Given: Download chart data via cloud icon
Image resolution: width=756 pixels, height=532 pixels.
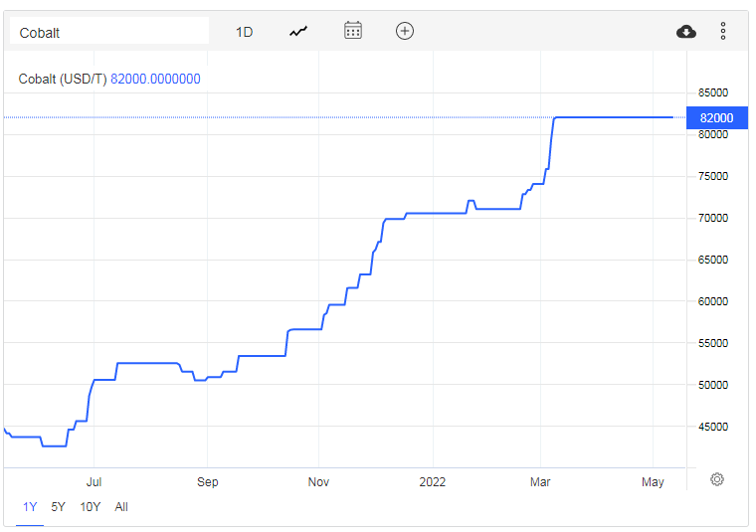Looking at the screenshot, I should point(686,32).
